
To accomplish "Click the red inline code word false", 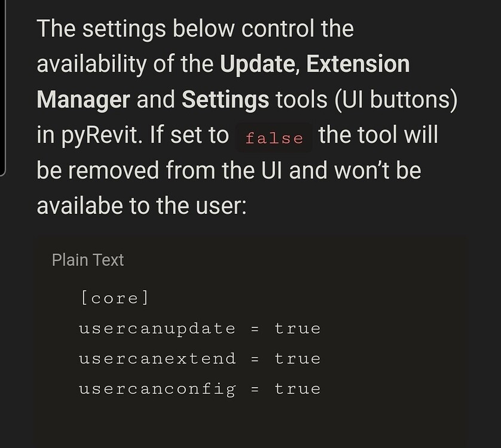I will click(x=274, y=138).
